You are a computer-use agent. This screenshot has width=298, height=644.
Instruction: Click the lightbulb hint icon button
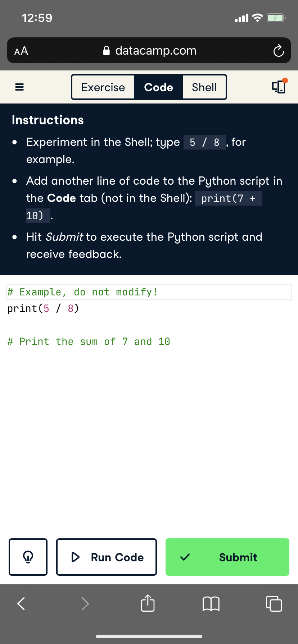coord(28,557)
